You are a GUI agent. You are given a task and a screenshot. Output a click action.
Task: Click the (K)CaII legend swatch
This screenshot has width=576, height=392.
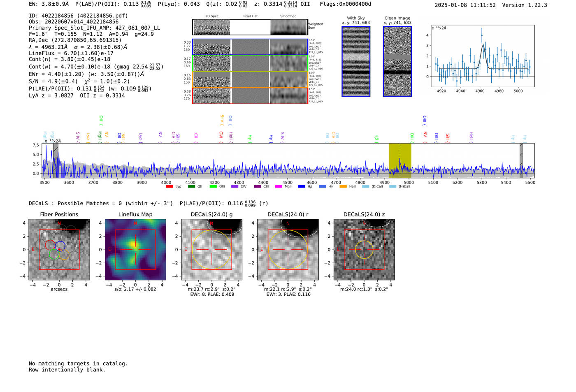coord(365,187)
